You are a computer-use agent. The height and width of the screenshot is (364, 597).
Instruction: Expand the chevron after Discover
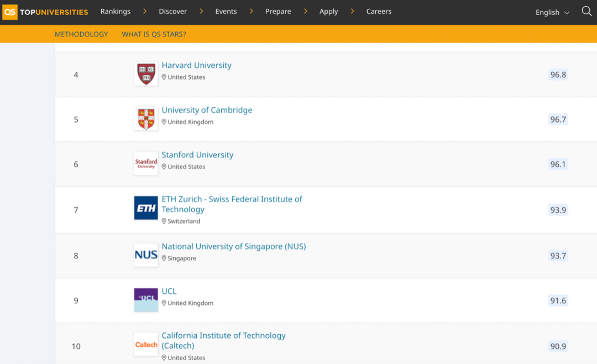(201, 12)
